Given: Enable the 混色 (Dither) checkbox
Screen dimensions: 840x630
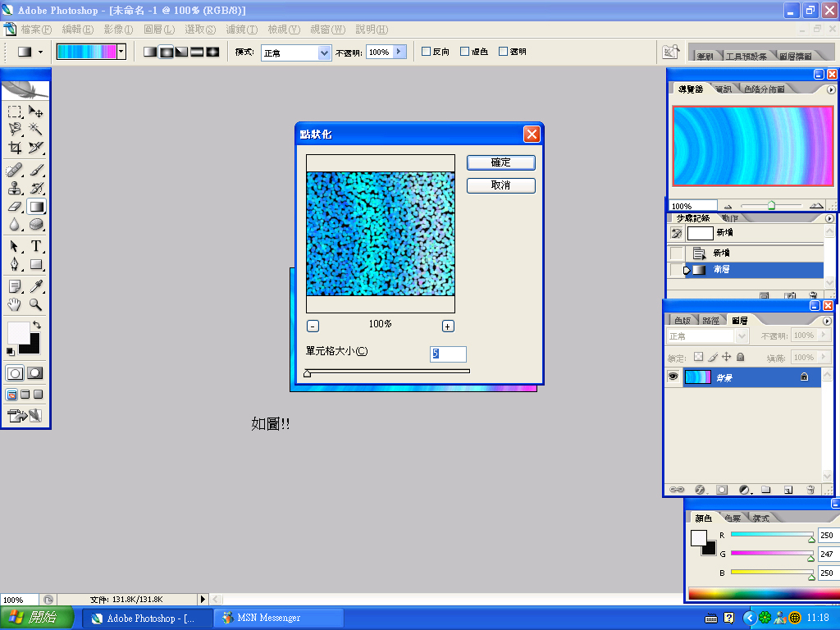Looking at the screenshot, I should [465, 52].
